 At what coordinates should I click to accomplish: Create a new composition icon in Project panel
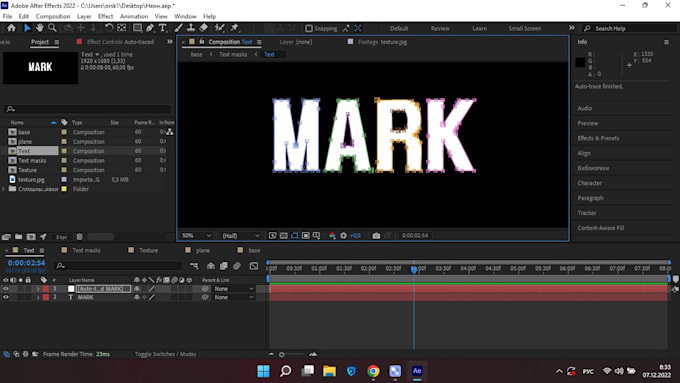(x=31, y=237)
